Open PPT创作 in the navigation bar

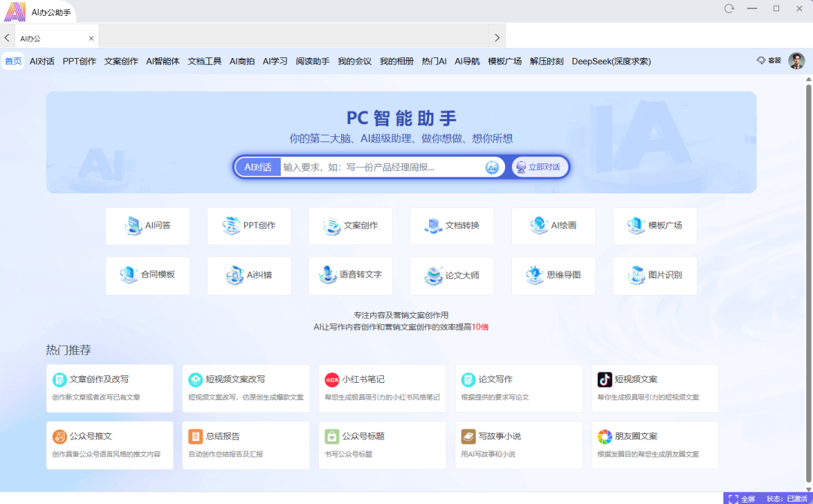point(79,61)
